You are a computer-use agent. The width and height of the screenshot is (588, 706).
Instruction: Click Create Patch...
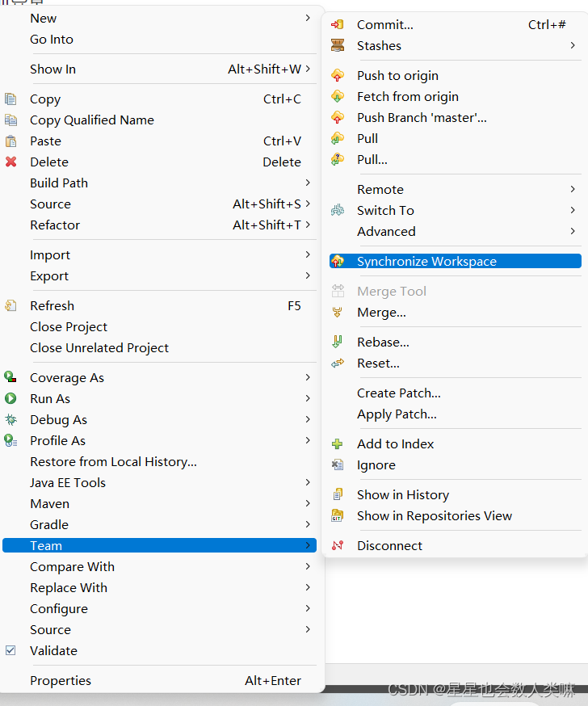pyautogui.click(x=398, y=393)
